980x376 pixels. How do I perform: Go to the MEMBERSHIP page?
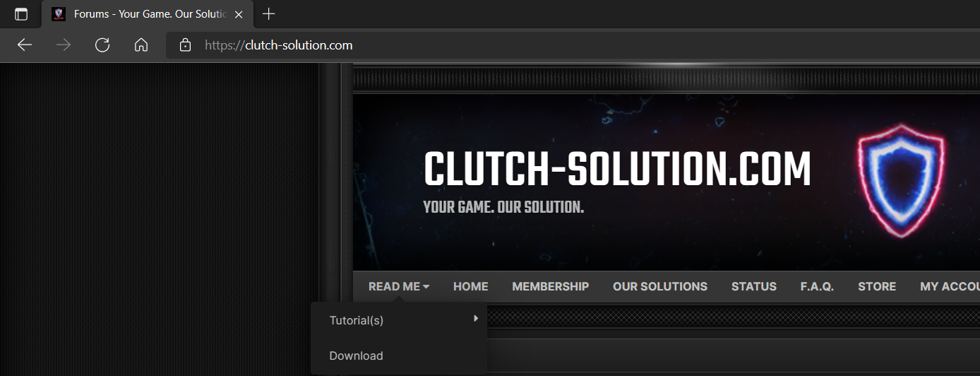click(550, 286)
